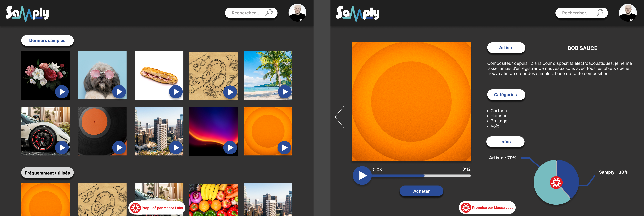The width and height of the screenshot is (644, 216).
Task: Select the Derniers samples tab
Action: [x=47, y=40]
